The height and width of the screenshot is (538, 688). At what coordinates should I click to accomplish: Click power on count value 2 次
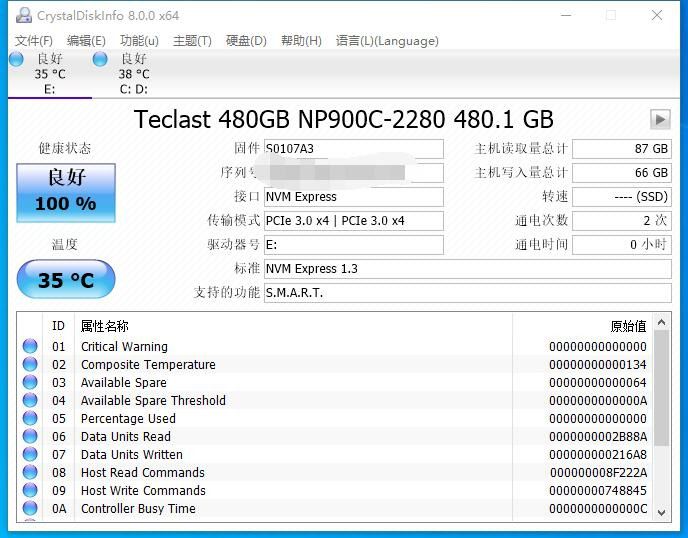622,221
